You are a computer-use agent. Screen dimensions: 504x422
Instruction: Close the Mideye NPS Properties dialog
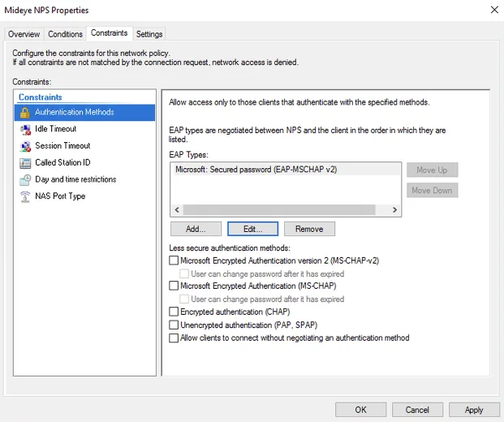494,10
